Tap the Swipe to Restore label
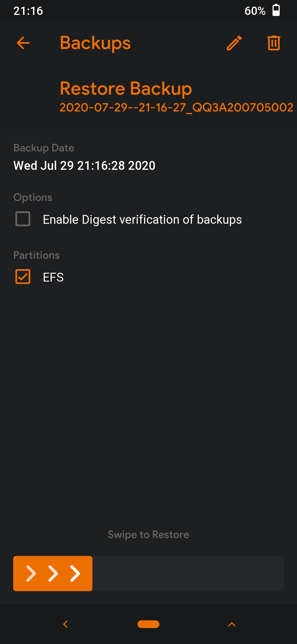 coord(148,534)
